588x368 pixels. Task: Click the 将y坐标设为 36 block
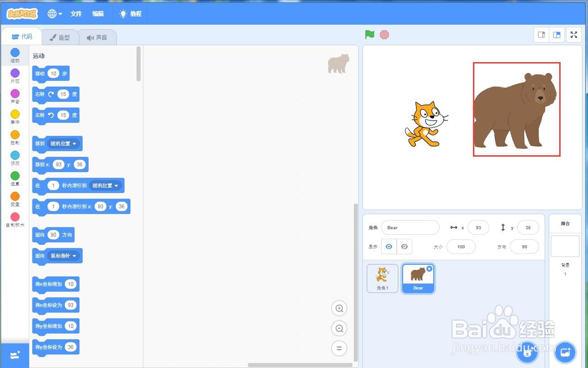pyautogui.click(x=56, y=347)
